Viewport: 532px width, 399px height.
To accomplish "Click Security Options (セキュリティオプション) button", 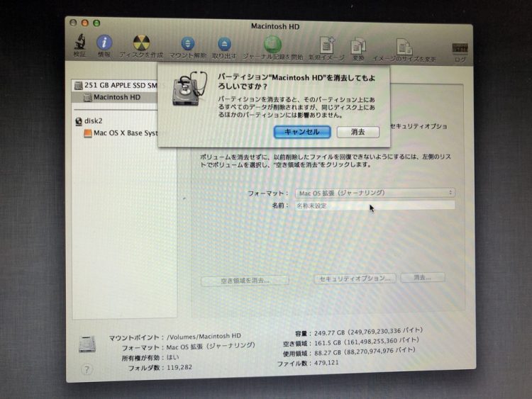I will [x=355, y=279].
